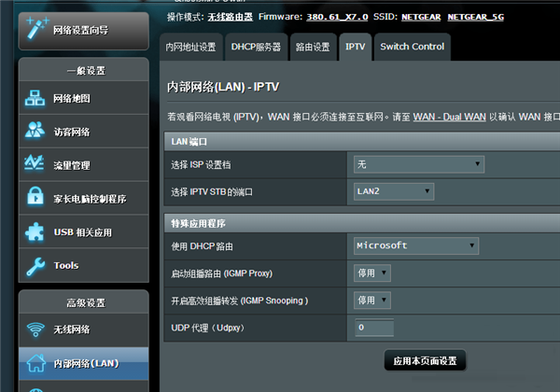Screen dimensions: 560x392
Task: Follow the WAN - Dual WAN link
Action: tap(455, 116)
